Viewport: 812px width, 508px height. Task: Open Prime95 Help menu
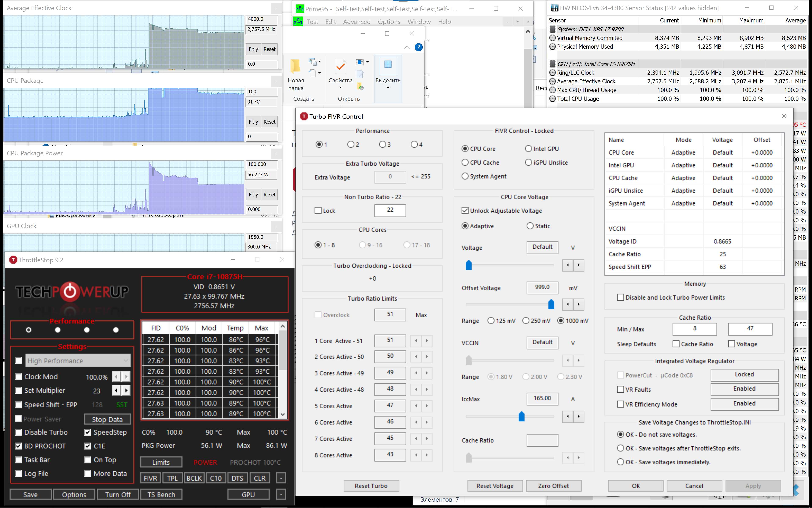pos(444,22)
